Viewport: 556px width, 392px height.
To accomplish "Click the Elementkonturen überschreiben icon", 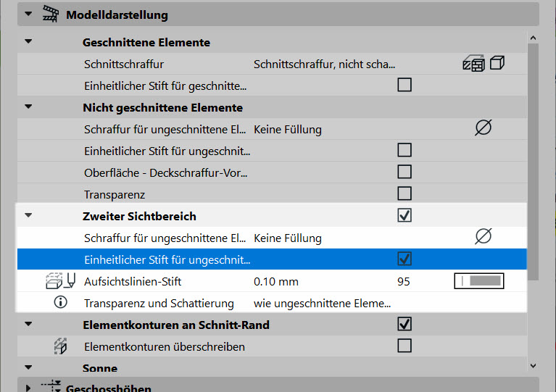I will pyautogui.click(x=60, y=346).
